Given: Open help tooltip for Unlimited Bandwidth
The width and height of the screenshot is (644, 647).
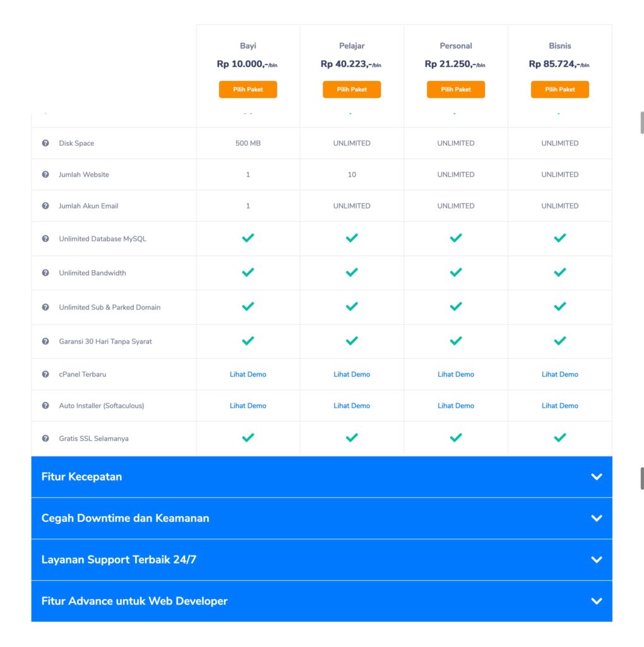Looking at the screenshot, I should click(x=45, y=273).
